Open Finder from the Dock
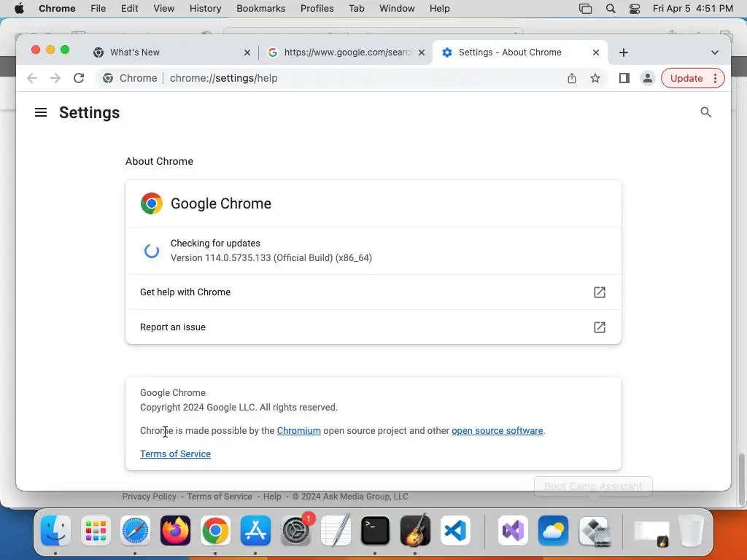Viewport: 747px width, 560px height. (55, 530)
